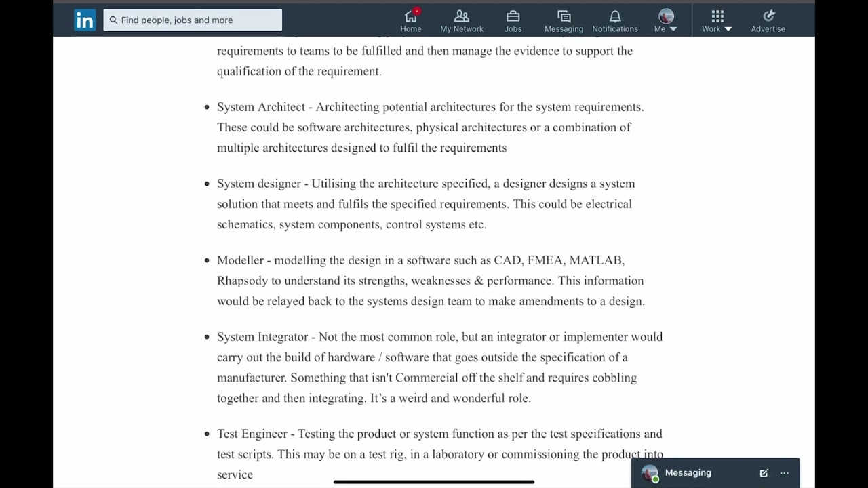868x488 pixels.
Task: Click compose new message icon in Messaging panel
Action: 764,473
